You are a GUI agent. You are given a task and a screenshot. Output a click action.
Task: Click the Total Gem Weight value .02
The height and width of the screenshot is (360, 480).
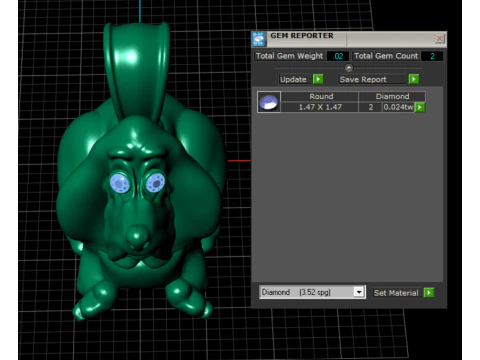(338, 56)
